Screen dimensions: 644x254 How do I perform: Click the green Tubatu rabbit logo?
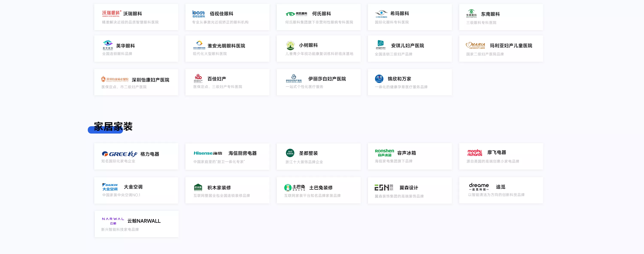point(288,187)
